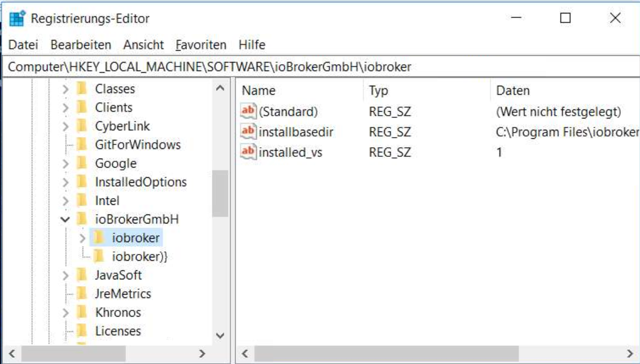Click values pane horizontal scroll right arrow
The width and height of the screenshot is (640, 364).
tap(630, 353)
